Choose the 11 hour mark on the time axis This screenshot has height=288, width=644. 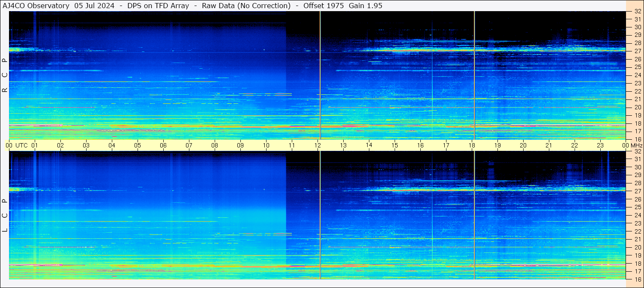pyautogui.click(x=292, y=145)
